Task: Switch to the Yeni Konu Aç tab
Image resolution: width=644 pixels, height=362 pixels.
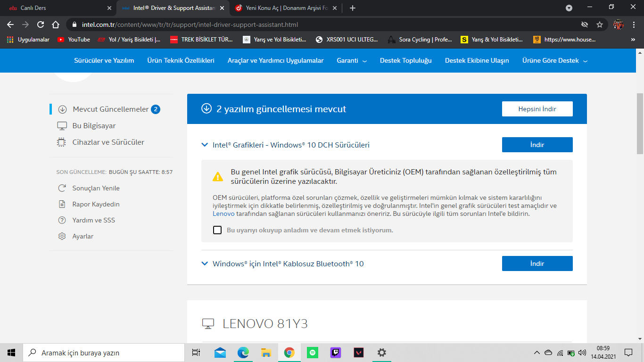Action: tap(285, 8)
